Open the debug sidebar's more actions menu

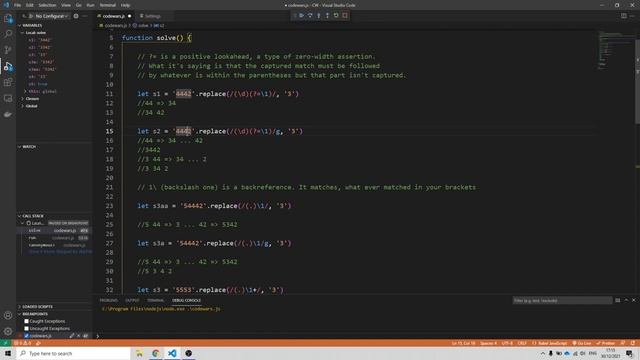85,16
